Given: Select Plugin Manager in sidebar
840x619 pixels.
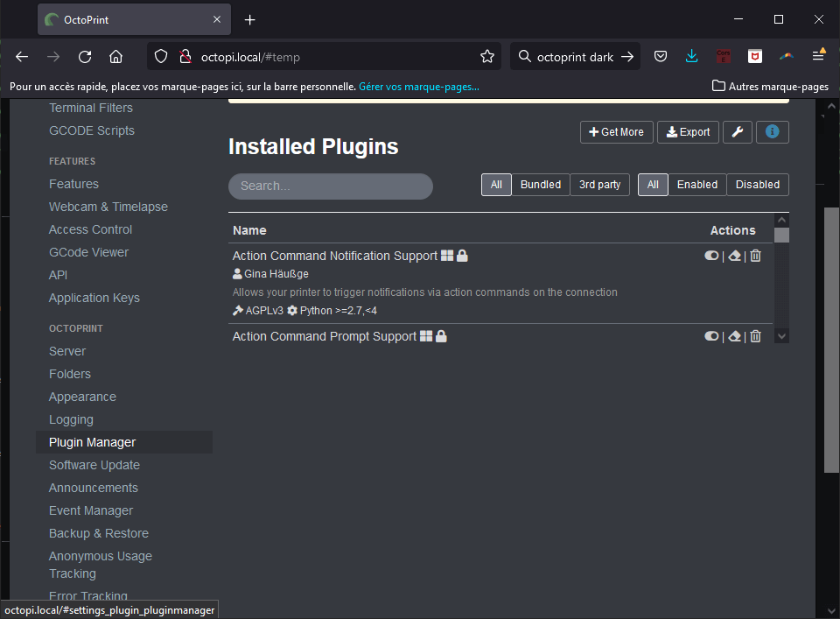Looking at the screenshot, I should (x=123, y=442).
